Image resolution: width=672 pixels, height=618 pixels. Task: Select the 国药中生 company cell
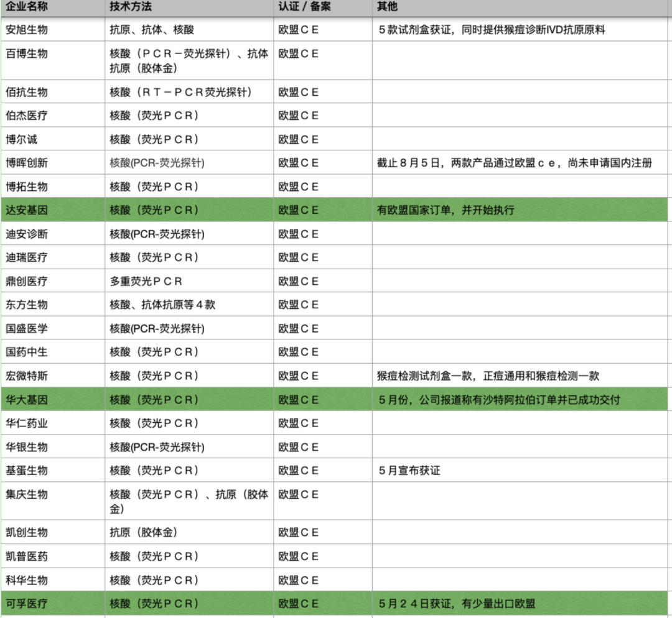(x=53, y=352)
